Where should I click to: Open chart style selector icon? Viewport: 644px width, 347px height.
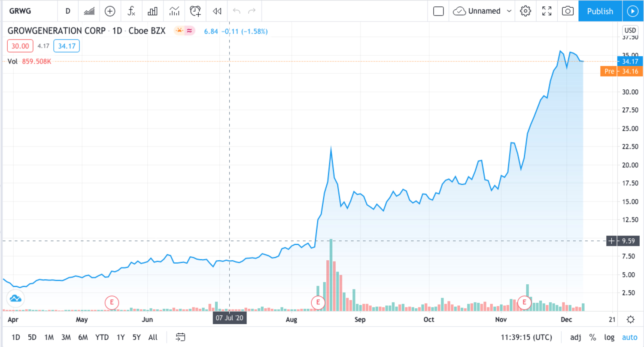89,11
